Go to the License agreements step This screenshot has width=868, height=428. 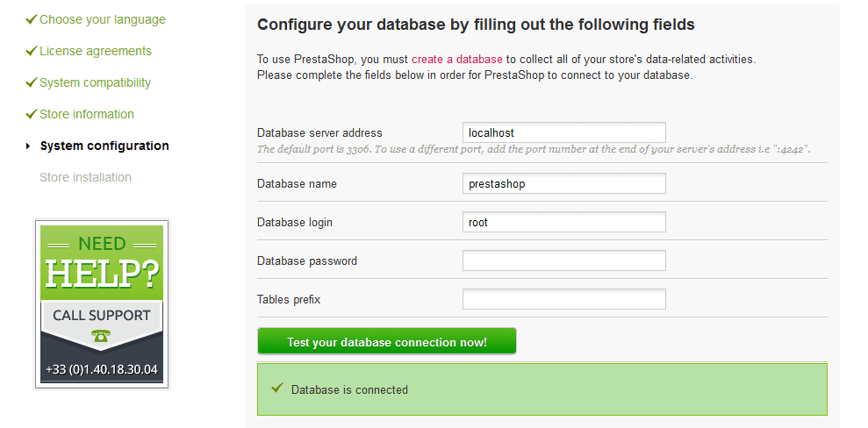[95, 51]
